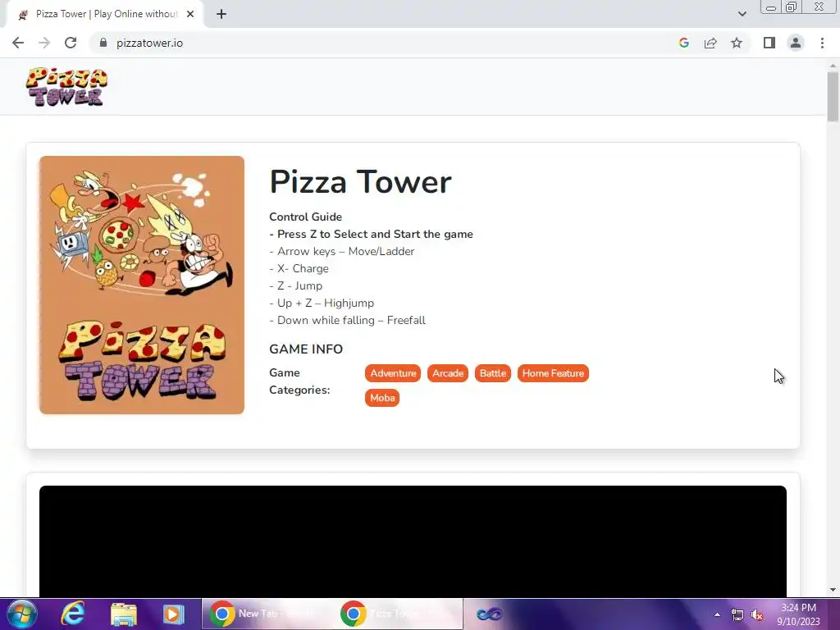This screenshot has height=630, width=840.
Task: Click the Pizza Tower page heading
Action: click(x=361, y=181)
